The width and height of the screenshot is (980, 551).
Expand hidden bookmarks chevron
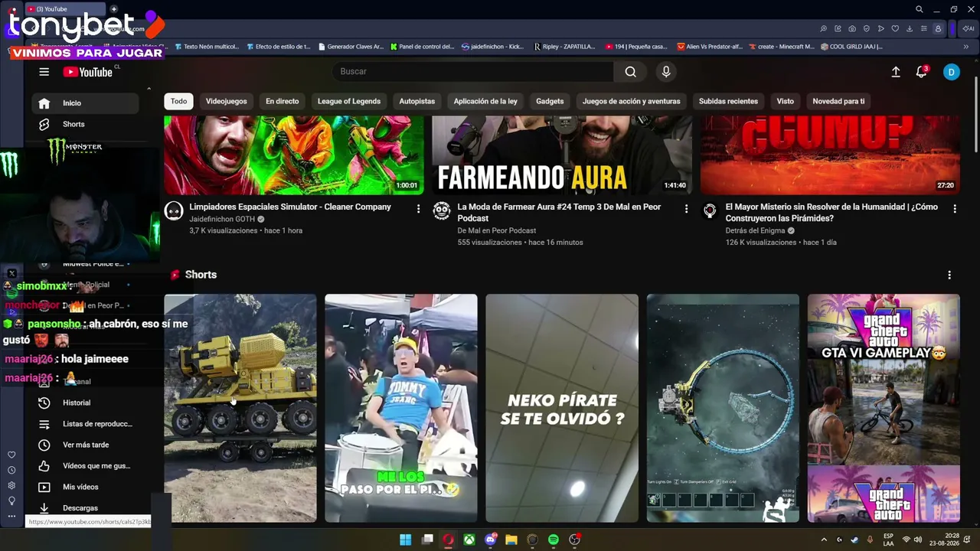click(965, 47)
